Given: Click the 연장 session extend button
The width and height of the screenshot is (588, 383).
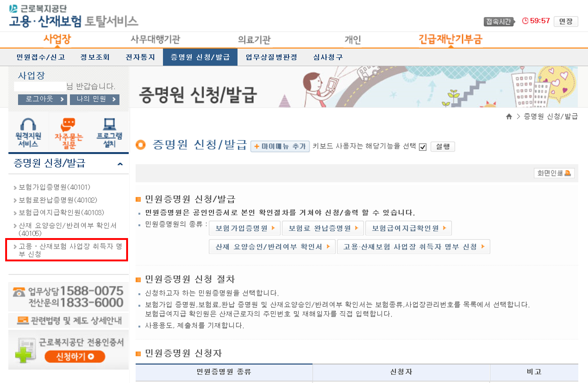Looking at the screenshot, I should [x=566, y=21].
